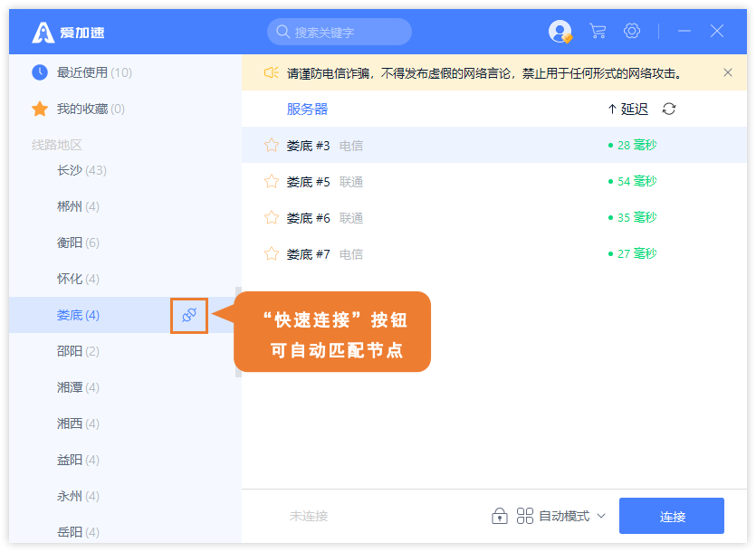Viewport: 756px width, 552px height.
Task: Click the lock icon near the mode selector
Action: pyautogui.click(x=499, y=516)
